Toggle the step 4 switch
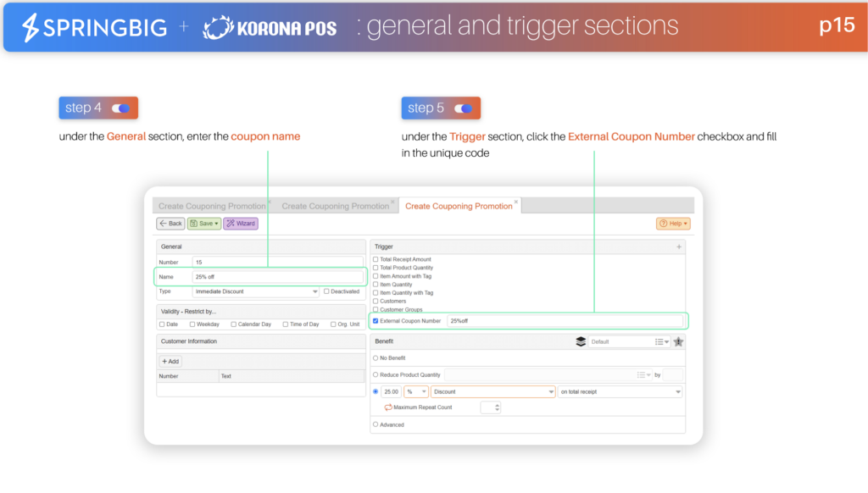This screenshot has height=493, width=868. (120, 108)
